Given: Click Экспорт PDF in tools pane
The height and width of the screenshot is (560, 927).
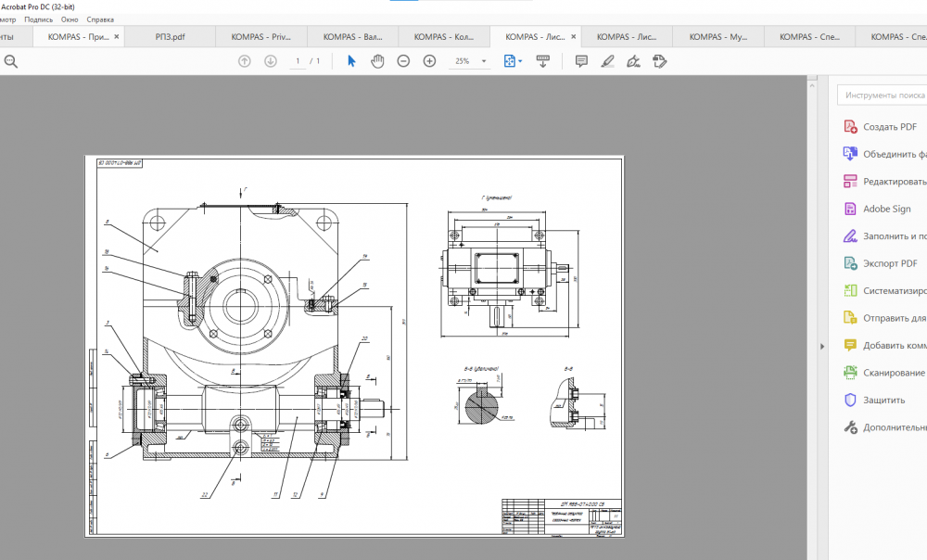Looking at the screenshot, I should pos(889,263).
